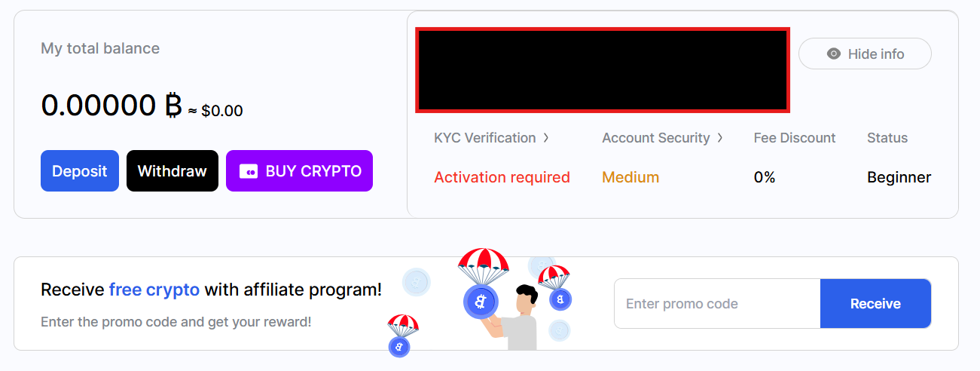Select the Fee Discount heading
Image resolution: width=980 pixels, height=371 pixels.
point(795,138)
